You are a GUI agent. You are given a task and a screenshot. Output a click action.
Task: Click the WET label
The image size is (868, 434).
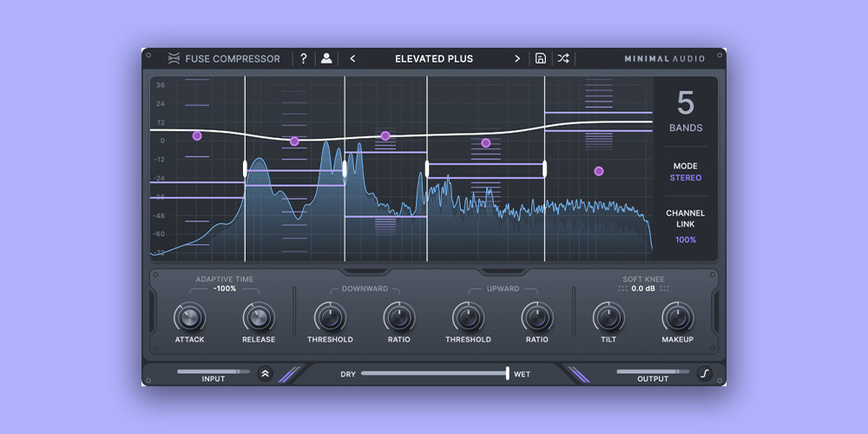[522, 374]
